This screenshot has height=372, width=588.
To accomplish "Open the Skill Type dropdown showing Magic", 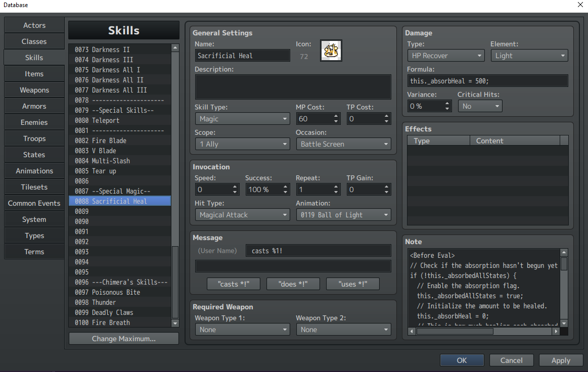I will point(242,119).
